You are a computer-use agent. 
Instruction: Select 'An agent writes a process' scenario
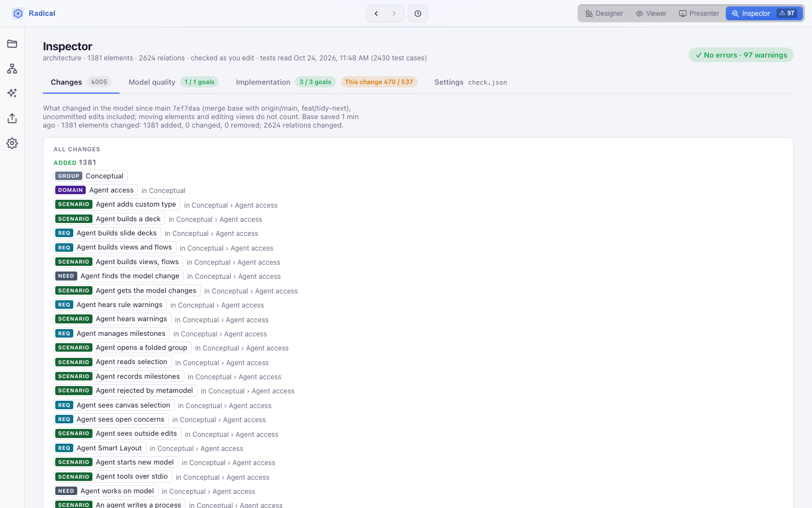[x=120, y=504]
